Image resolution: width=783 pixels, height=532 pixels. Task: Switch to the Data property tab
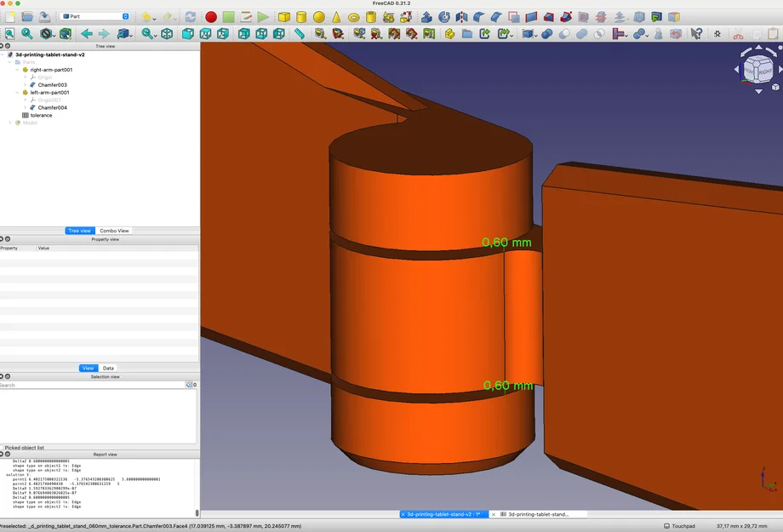pyautogui.click(x=108, y=368)
